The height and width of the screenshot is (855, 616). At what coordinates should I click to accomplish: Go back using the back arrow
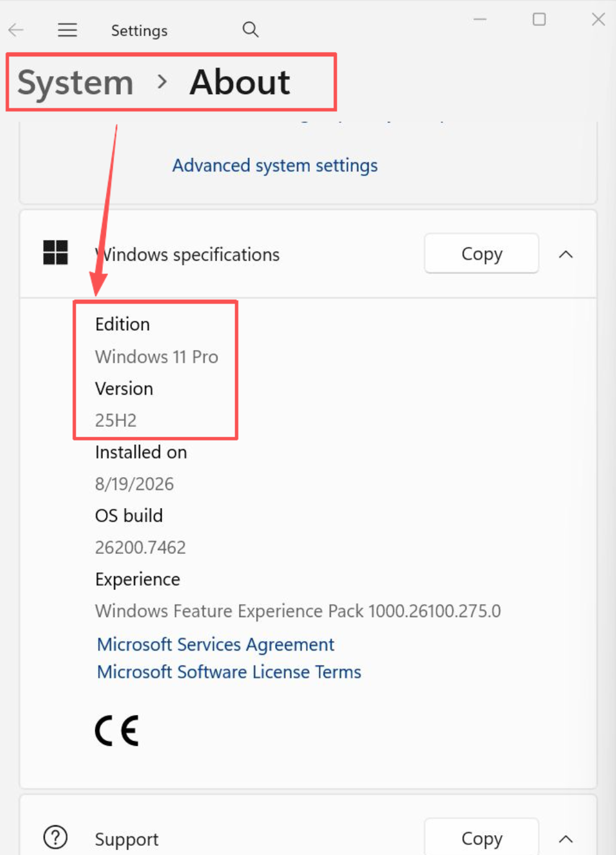(16, 30)
